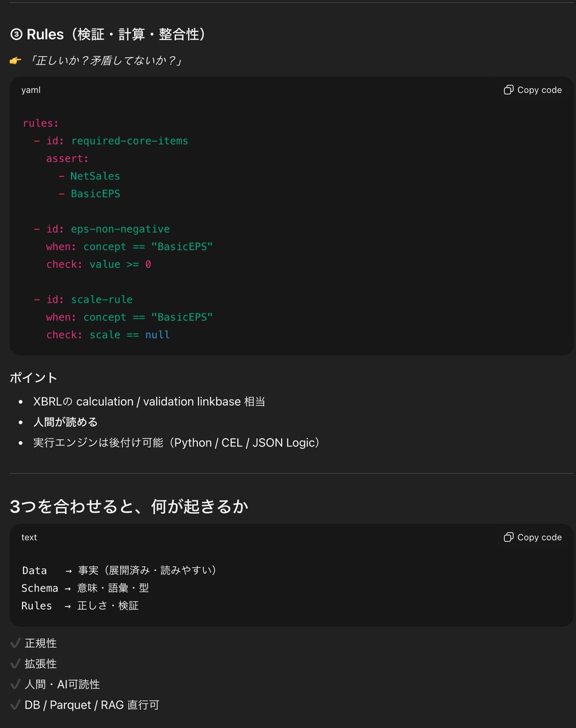Click checkmark beside 'DB / Parquet / RAG 直行可'

click(x=16, y=705)
